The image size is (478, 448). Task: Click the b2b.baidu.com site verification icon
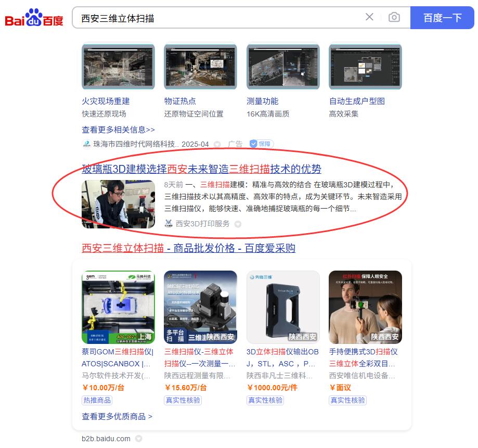click(137, 439)
